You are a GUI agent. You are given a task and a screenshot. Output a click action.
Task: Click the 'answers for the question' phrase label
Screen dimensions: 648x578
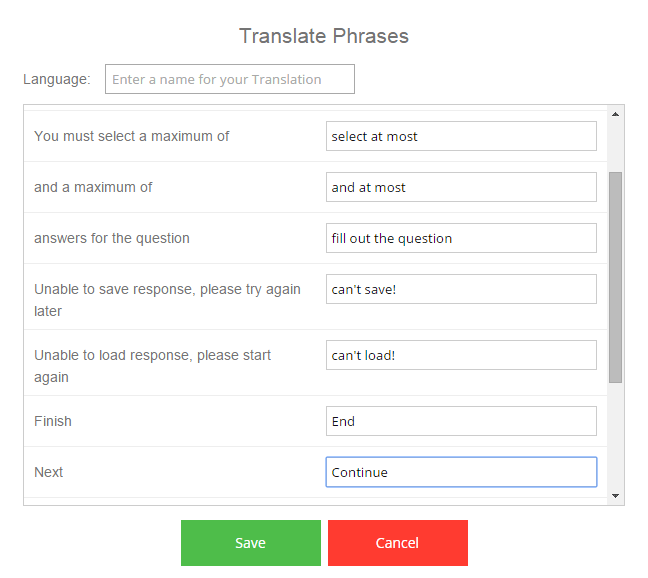click(112, 238)
